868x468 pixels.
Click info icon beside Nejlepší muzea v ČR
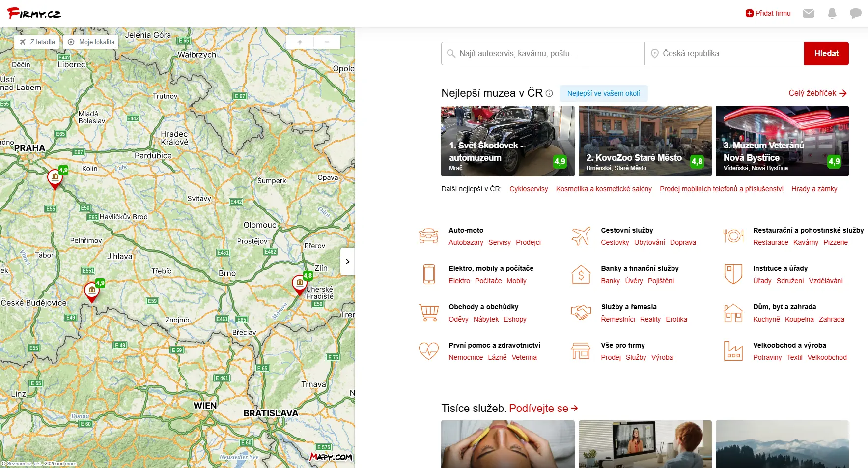[x=549, y=93]
